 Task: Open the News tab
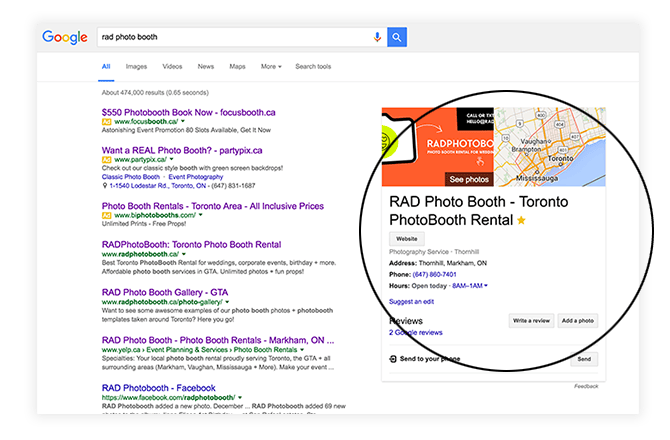pos(206,67)
